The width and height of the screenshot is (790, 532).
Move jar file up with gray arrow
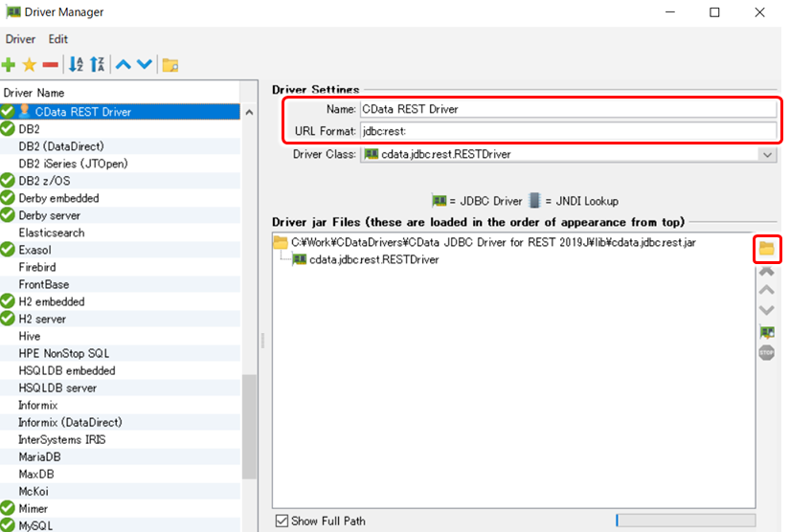pyautogui.click(x=767, y=290)
